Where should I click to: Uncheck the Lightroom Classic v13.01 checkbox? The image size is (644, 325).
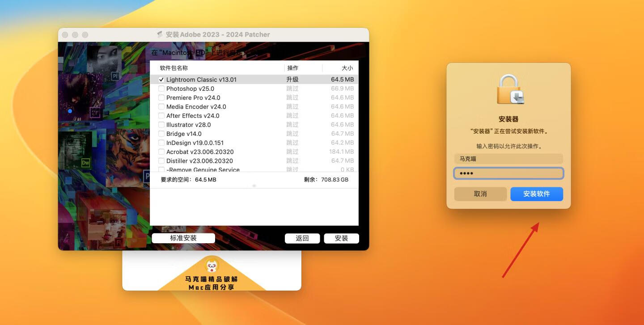click(x=161, y=80)
